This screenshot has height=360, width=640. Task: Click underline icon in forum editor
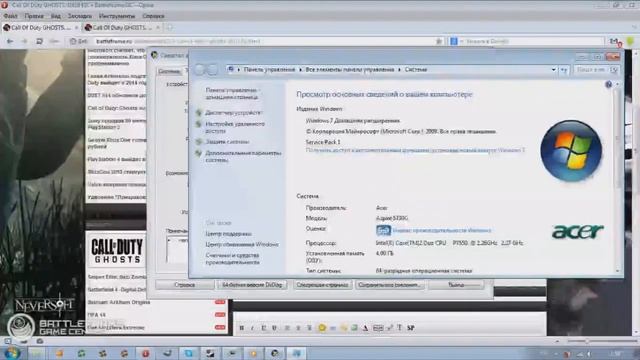(x=264, y=328)
